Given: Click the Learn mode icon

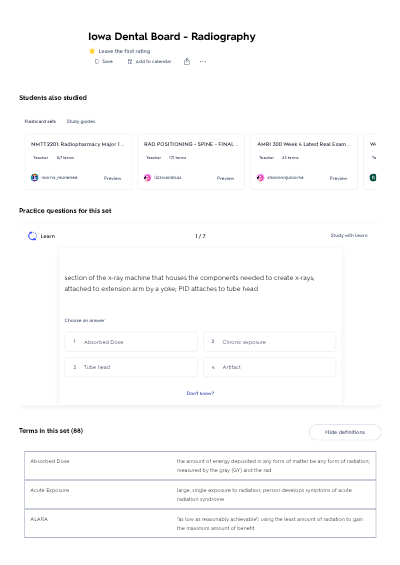Looking at the screenshot, I should [32, 236].
